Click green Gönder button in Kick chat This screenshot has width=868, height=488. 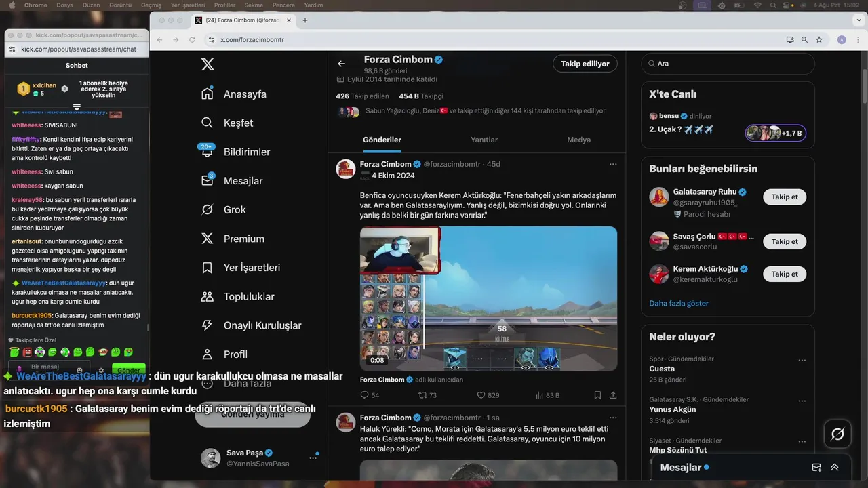pyautogui.click(x=129, y=370)
